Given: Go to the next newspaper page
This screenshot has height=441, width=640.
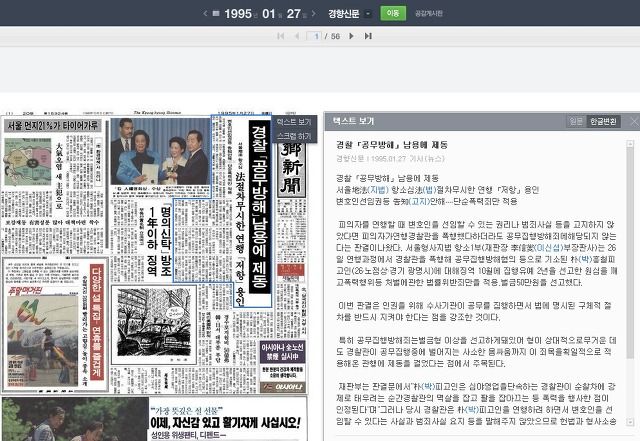Looking at the screenshot, I should [351, 36].
